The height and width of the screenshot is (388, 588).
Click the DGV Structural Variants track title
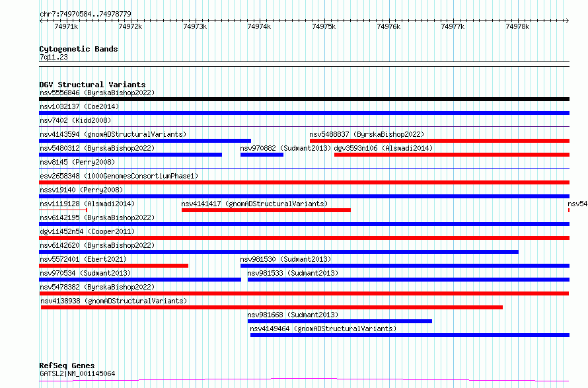pos(92,85)
